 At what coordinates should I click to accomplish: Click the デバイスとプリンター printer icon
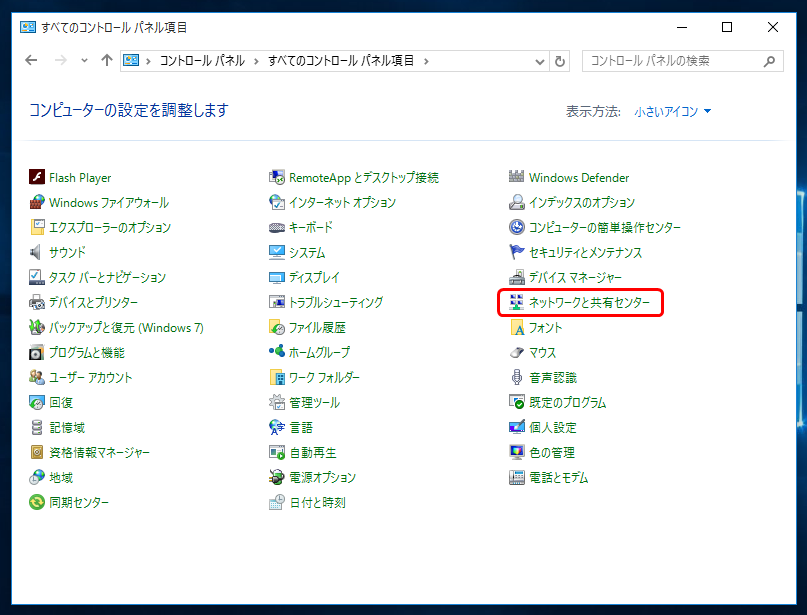tap(37, 302)
